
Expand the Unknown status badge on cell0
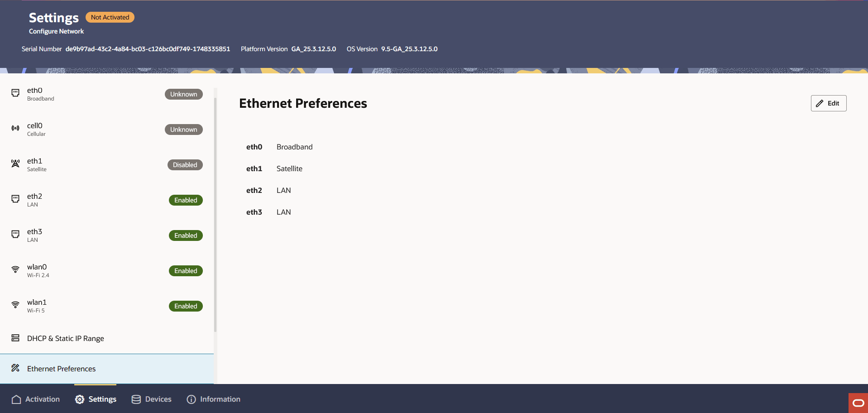pyautogui.click(x=183, y=129)
